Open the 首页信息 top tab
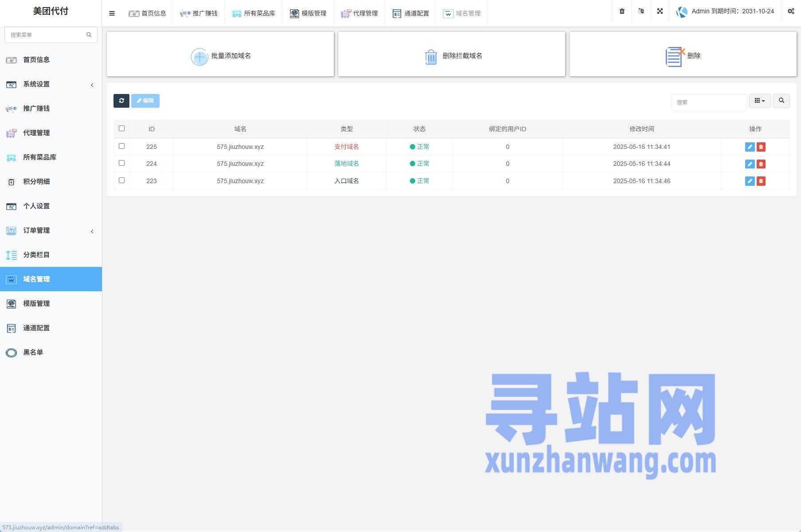801x532 pixels. pos(148,13)
